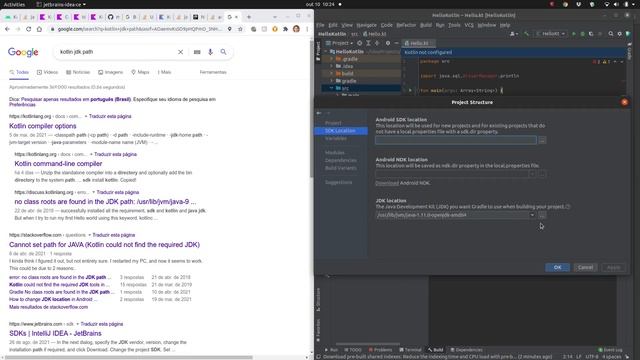Switch to the Imagens results tab
640x360 pixels.
[110, 72]
